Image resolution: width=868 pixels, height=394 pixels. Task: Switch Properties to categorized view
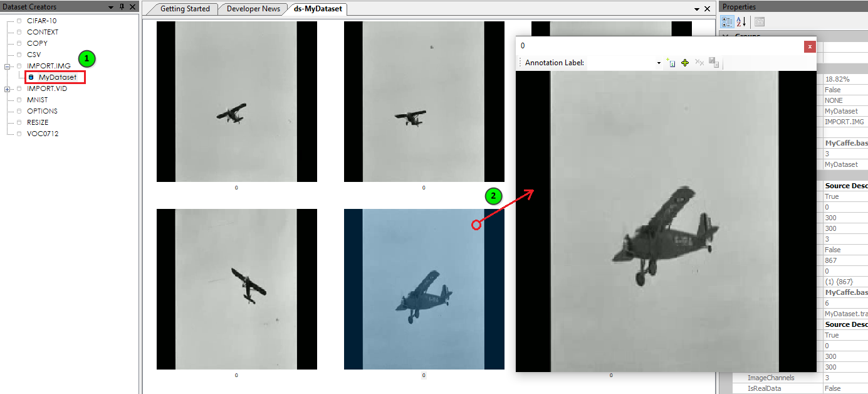coord(727,21)
